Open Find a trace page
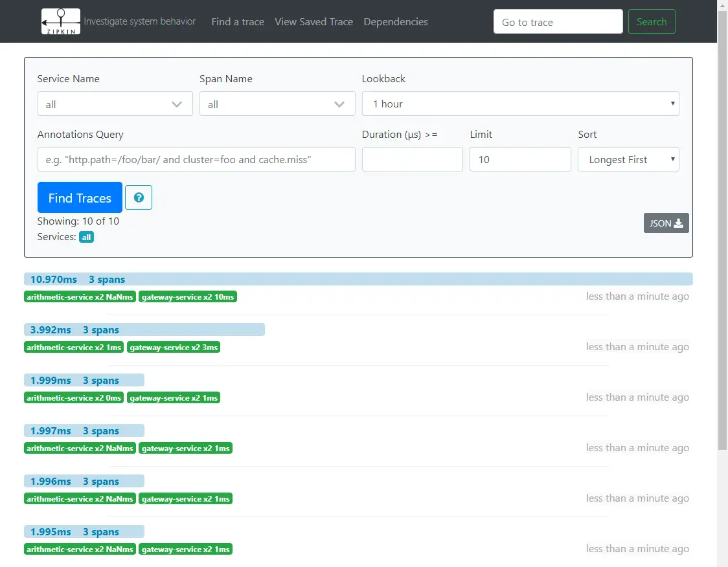The width and height of the screenshot is (728, 567). (x=238, y=22)
